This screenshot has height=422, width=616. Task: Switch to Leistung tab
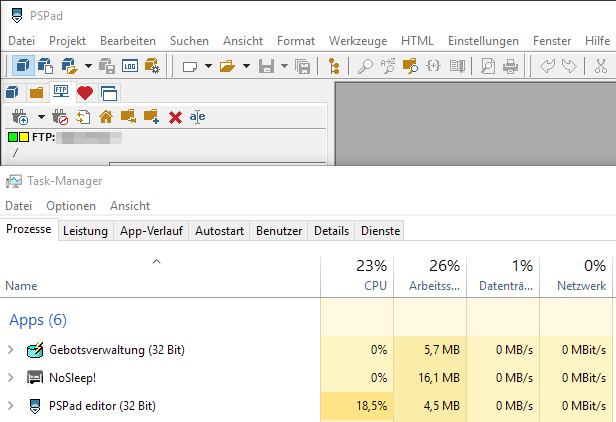pyautogui.click(x=85, y=231)
